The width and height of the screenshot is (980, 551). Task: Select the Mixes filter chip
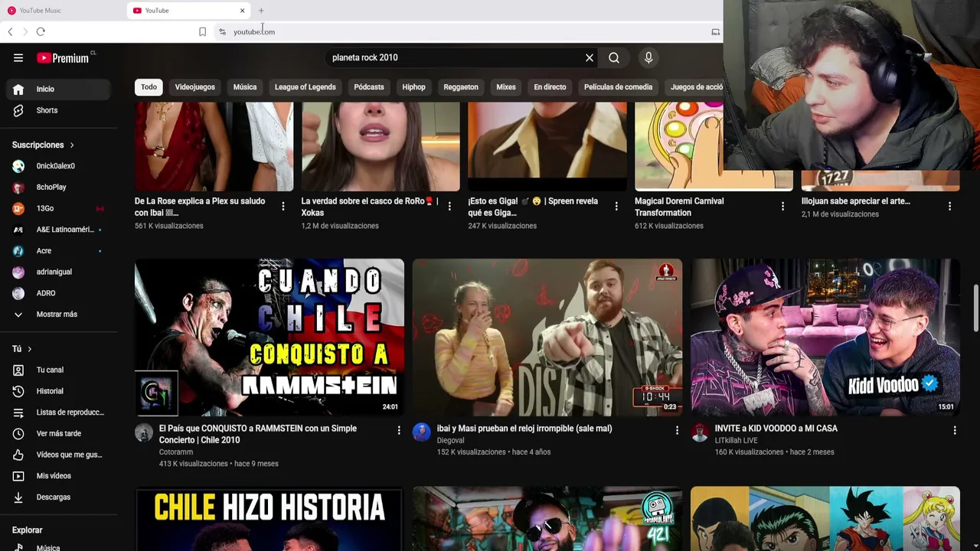pos(506,87)
